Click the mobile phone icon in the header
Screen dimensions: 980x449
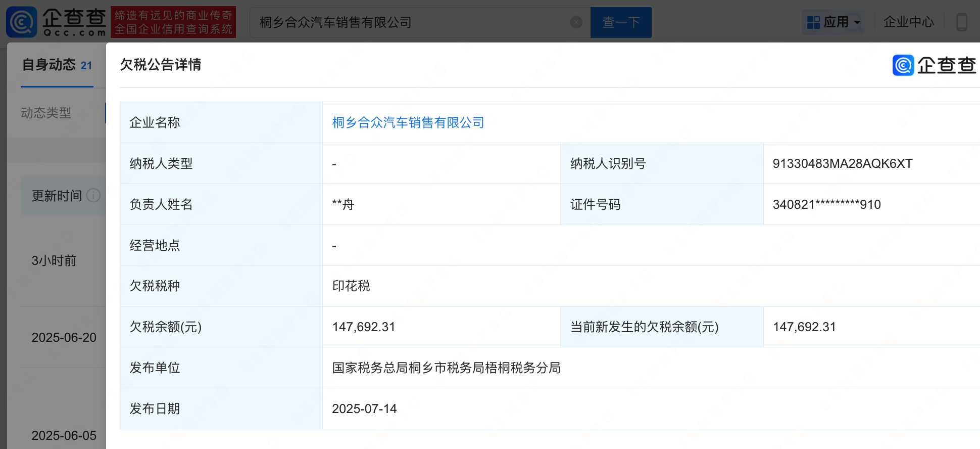[x=962, y=22]
